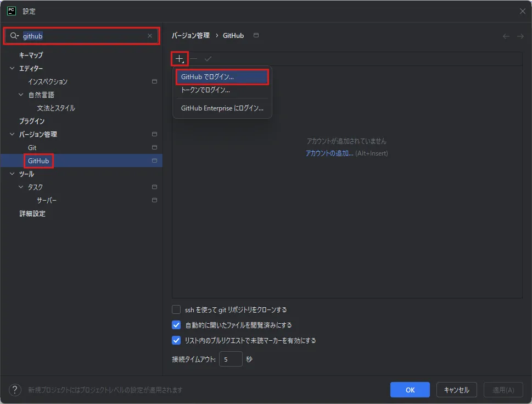Click project-level icon on インスペクション row
This screenshot has width=532, height=404.
click(154, 81)
